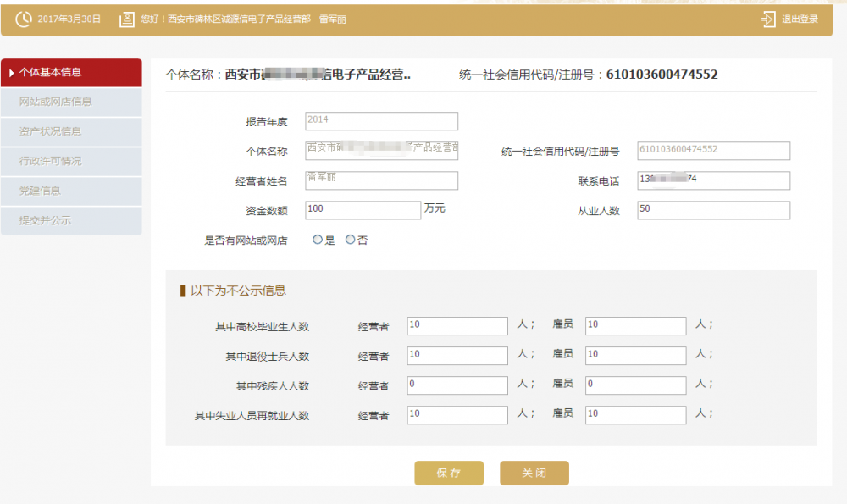This screenshot has width=847, height=504.
Task: Select the 是 radio for website or online store
Action: (x=318, y=240)
